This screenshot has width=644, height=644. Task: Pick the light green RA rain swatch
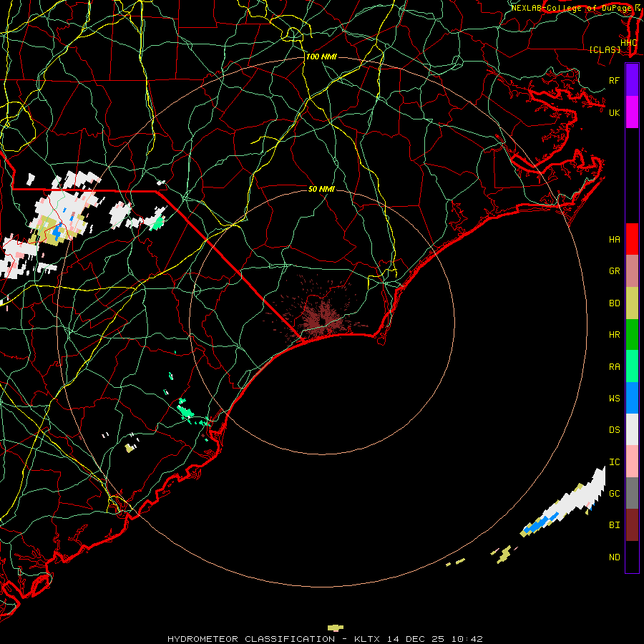tap(632, 366)
